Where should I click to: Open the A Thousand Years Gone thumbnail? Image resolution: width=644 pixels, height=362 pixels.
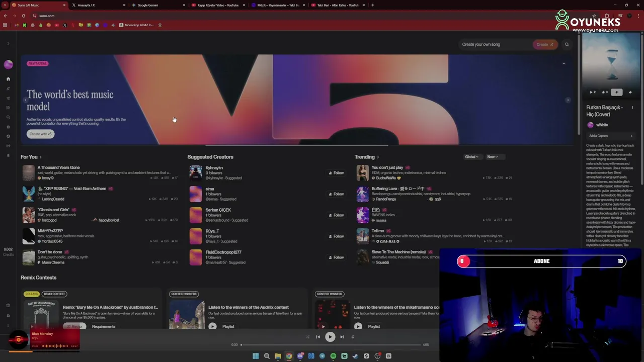click(29, 172)
